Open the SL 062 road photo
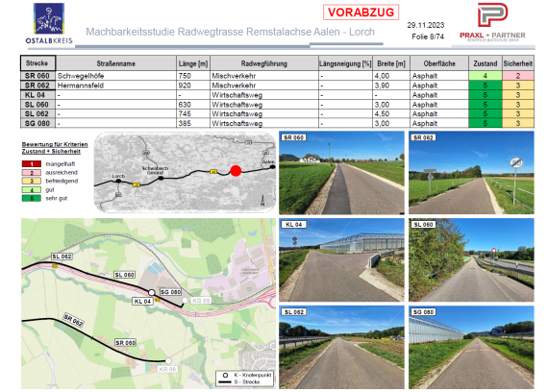 click(x=341, y=347)
